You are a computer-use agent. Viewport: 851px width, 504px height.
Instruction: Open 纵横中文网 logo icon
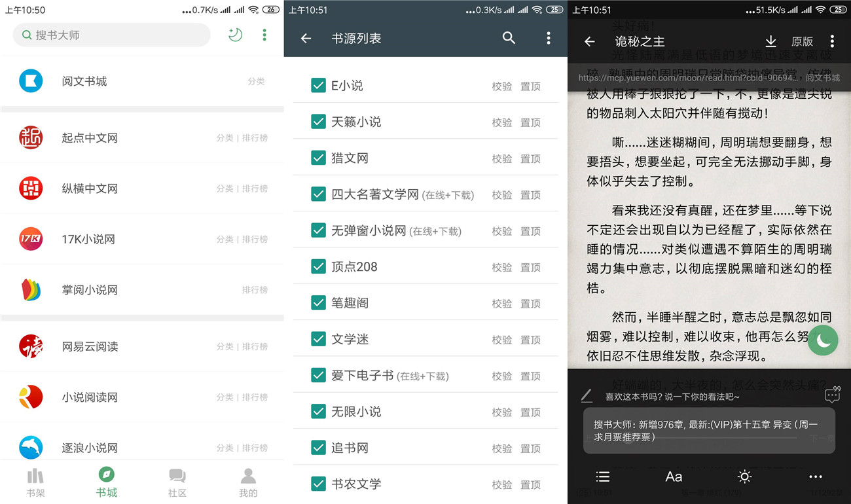point(31,188)
